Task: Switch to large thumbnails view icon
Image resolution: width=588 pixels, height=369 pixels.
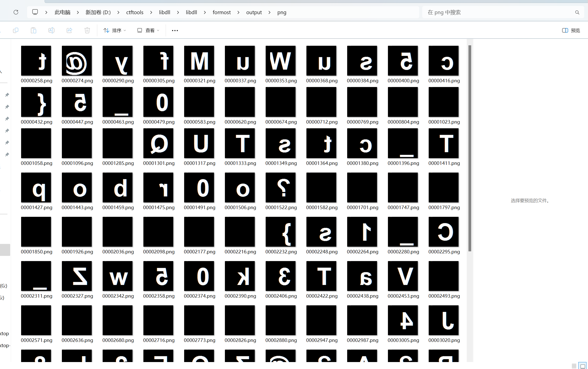Action: [x=583, y=366]
